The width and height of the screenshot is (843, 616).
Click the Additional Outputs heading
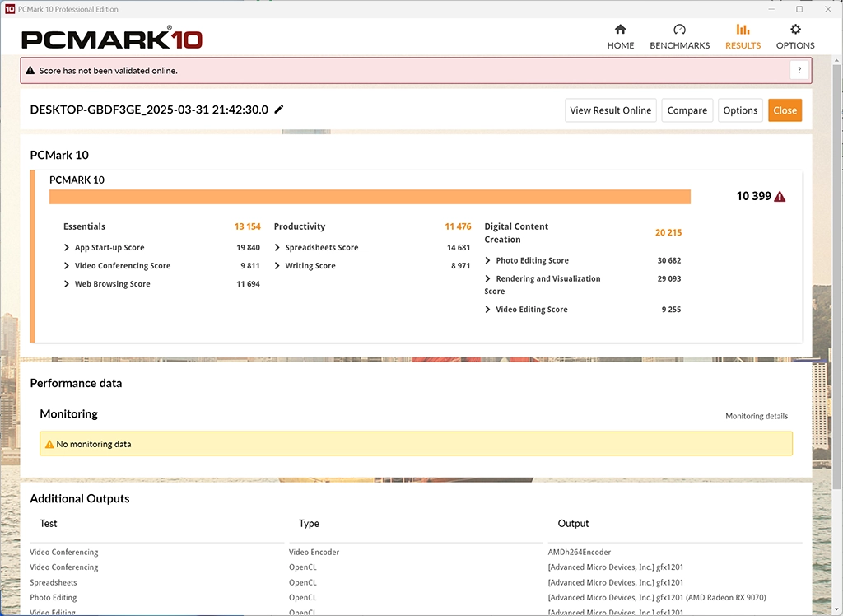pos(80,499)
